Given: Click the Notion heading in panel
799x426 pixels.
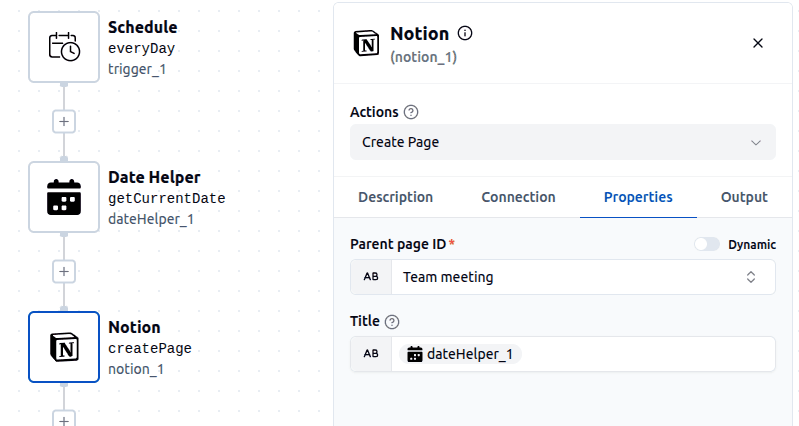Looking at the screenshot, I should click(419, 34).
